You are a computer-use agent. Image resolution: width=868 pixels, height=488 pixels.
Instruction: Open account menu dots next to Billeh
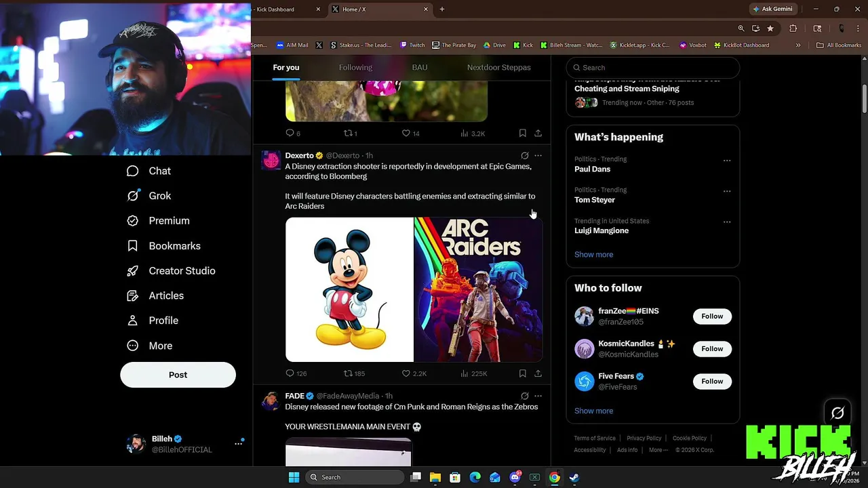point(238,443)
